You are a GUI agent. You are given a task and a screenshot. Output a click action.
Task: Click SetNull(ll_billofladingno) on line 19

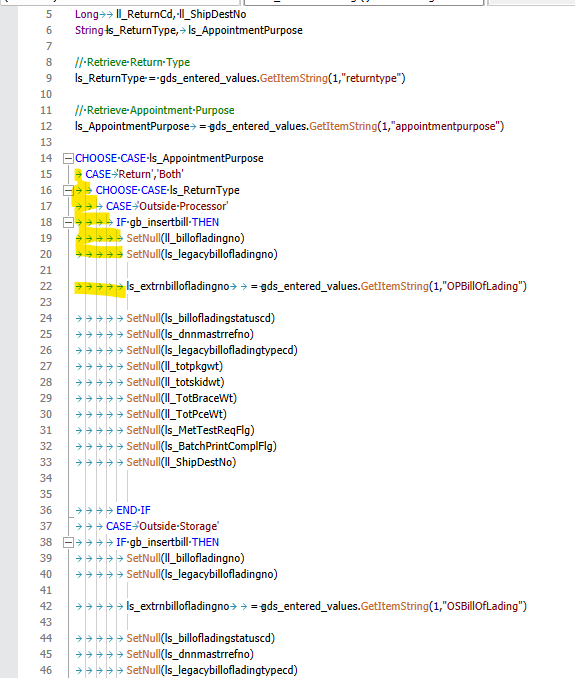click(185, 238)
